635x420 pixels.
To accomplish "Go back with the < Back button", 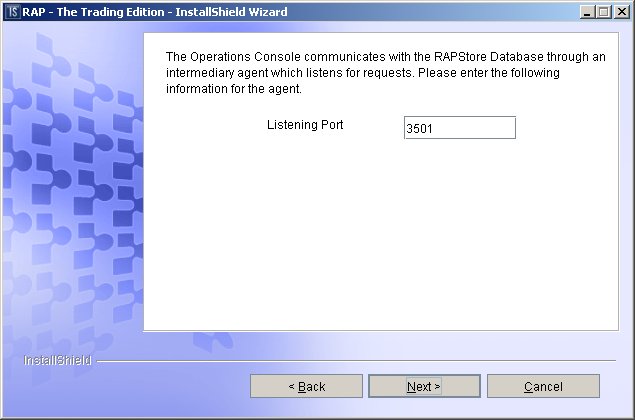I will [306, 386].
